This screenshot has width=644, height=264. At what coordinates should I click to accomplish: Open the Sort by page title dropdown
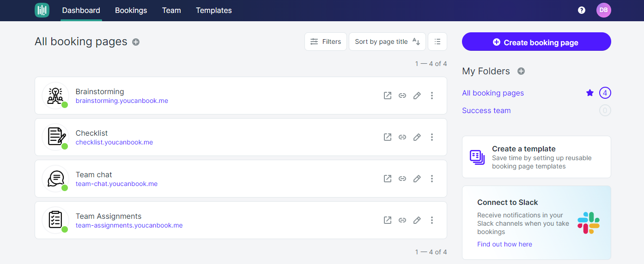(x=387, y=42)
